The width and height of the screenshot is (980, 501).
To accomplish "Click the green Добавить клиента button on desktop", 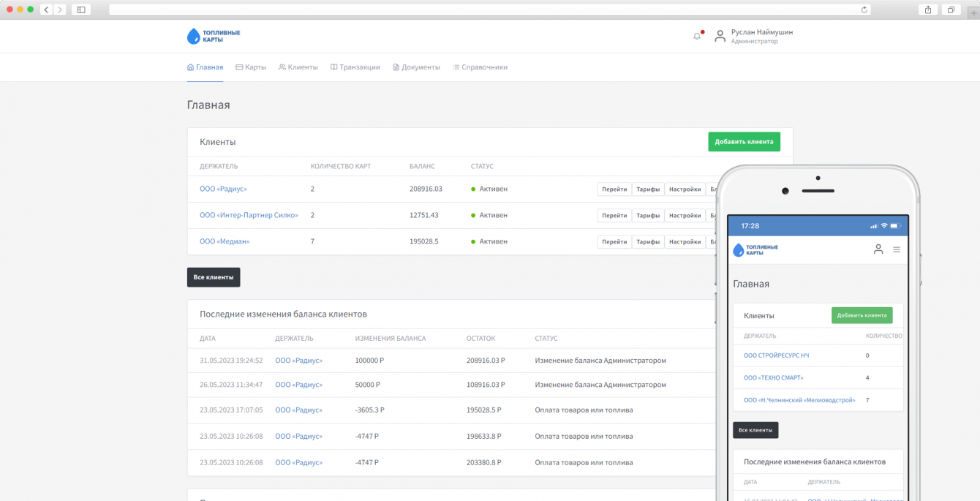I will pos(744,142).
